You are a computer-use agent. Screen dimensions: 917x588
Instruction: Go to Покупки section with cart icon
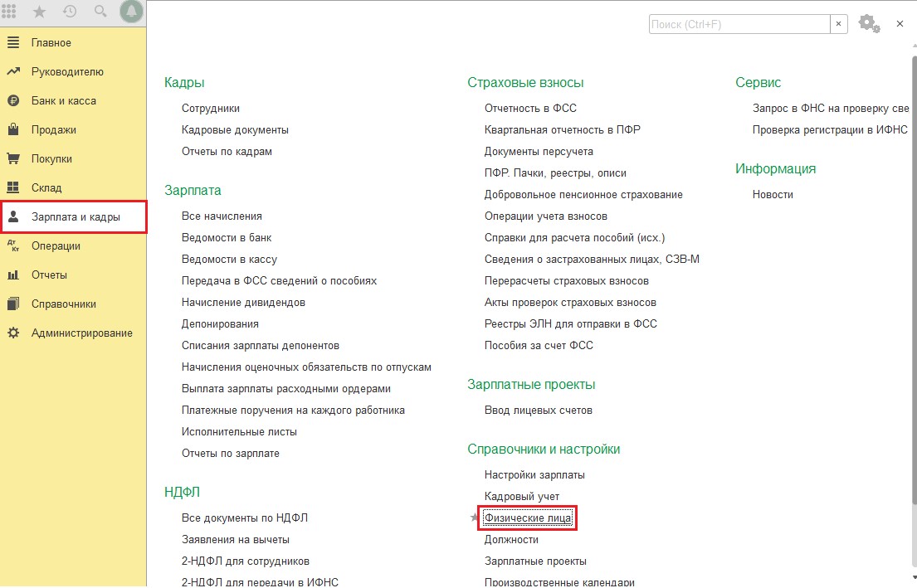51,158
